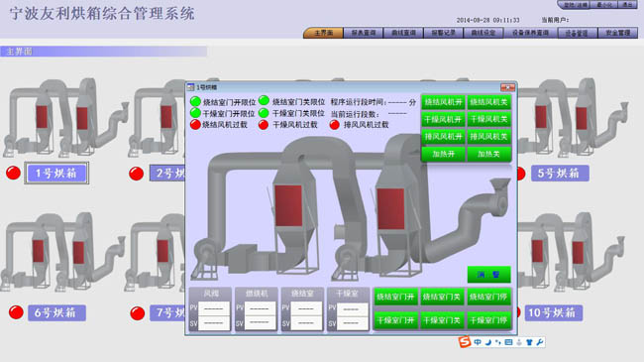
Task: Click the 烧结风机开 button
Action: click(443, 102)
